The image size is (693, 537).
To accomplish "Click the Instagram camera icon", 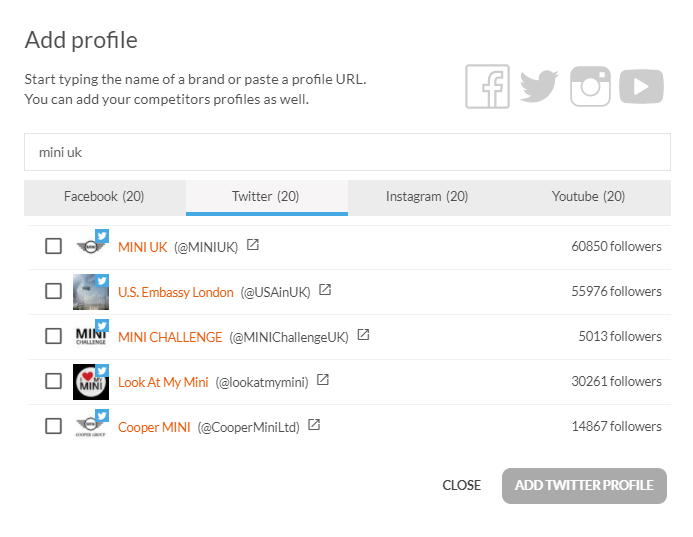I will click(590, 87).
